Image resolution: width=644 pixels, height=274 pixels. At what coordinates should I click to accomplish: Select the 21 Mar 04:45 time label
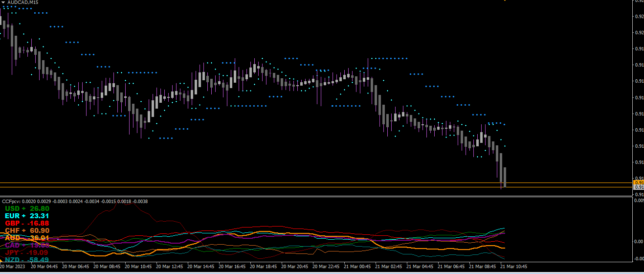[420, 267]
